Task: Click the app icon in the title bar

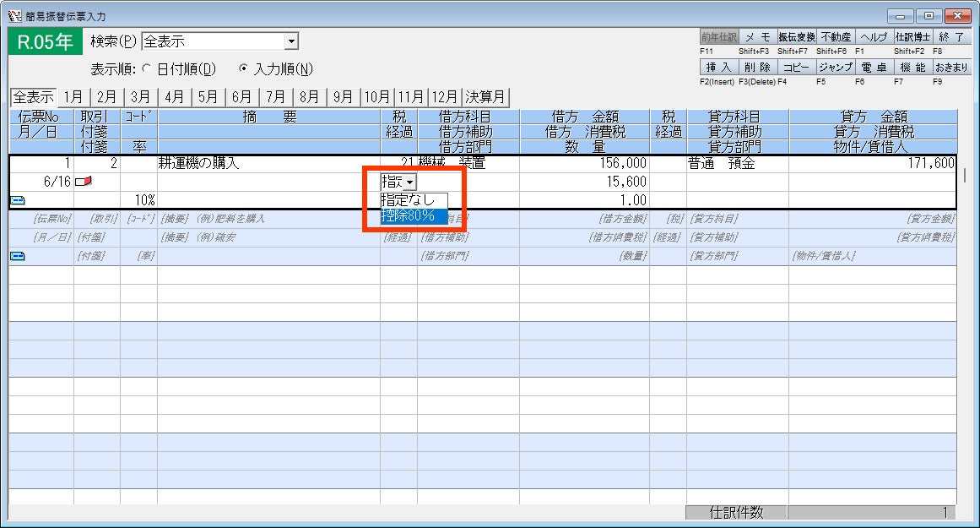Action: point(15,16)
